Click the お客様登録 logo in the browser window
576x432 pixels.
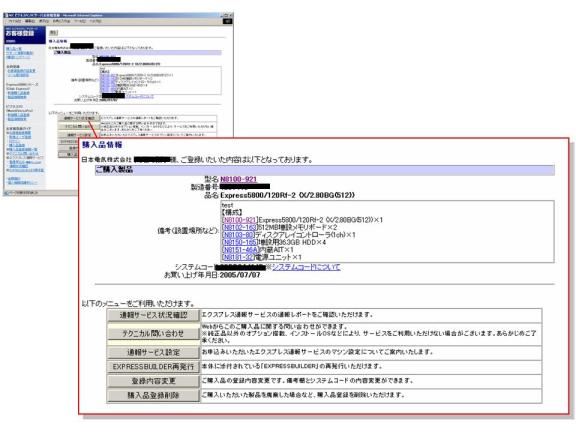coord(20,33)
